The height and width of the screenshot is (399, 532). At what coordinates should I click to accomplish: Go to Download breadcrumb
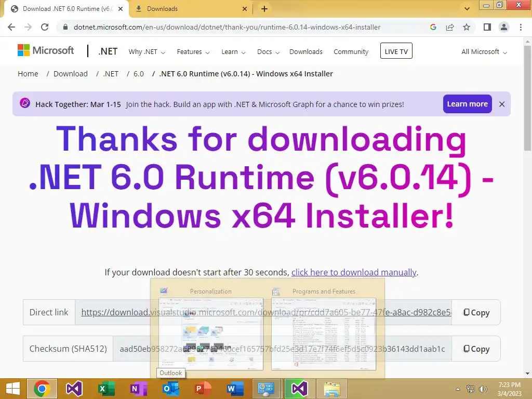[x=71, y=74]
